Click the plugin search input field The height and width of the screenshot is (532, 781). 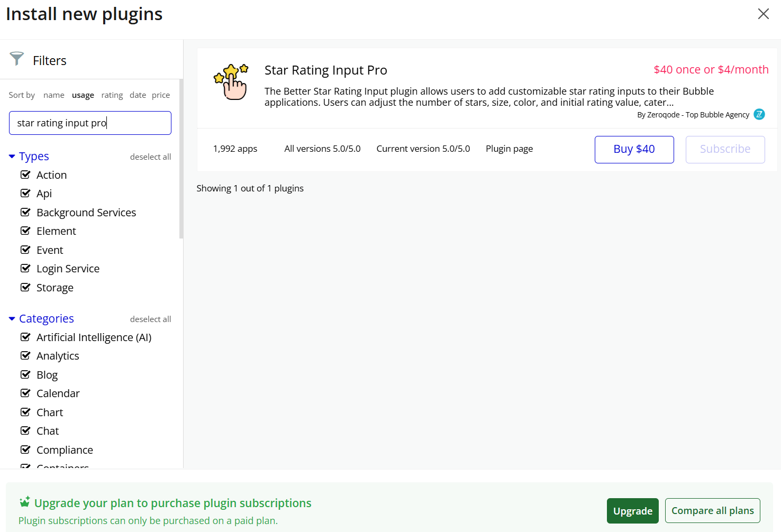(90, 123)
